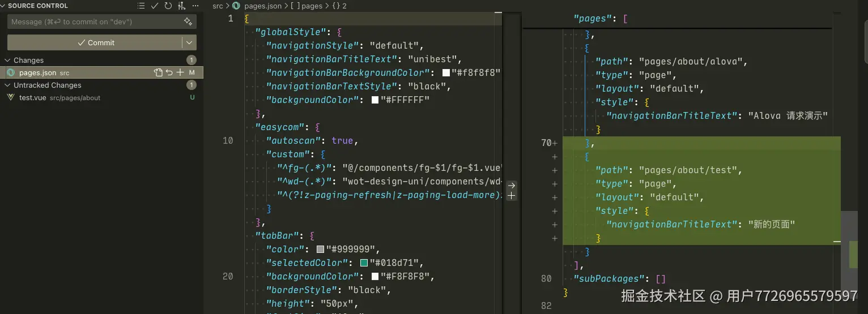
Task: Click added "新的页面" title text
Action: 772,225
